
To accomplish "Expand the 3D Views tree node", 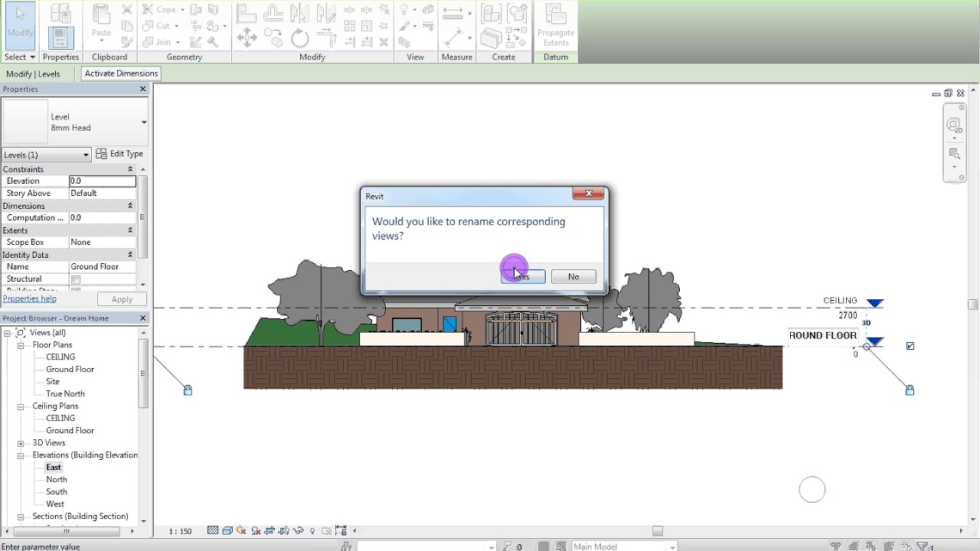I will coord(21,443).
